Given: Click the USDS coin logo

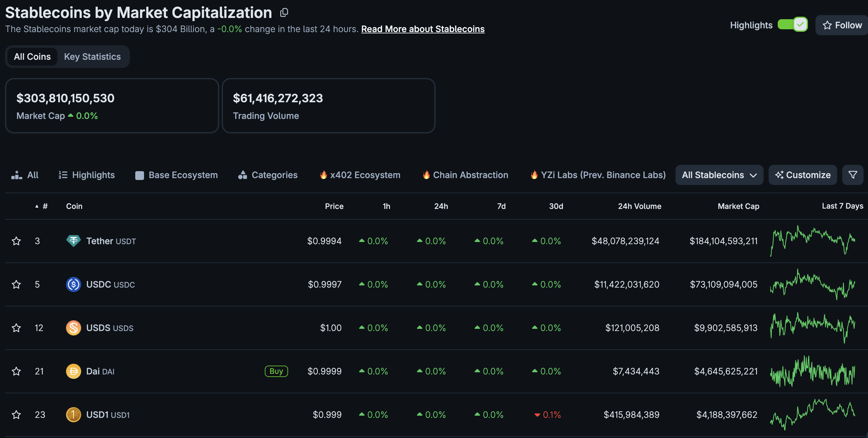Looking at the screenshot, I should click(x=73, y=328).
